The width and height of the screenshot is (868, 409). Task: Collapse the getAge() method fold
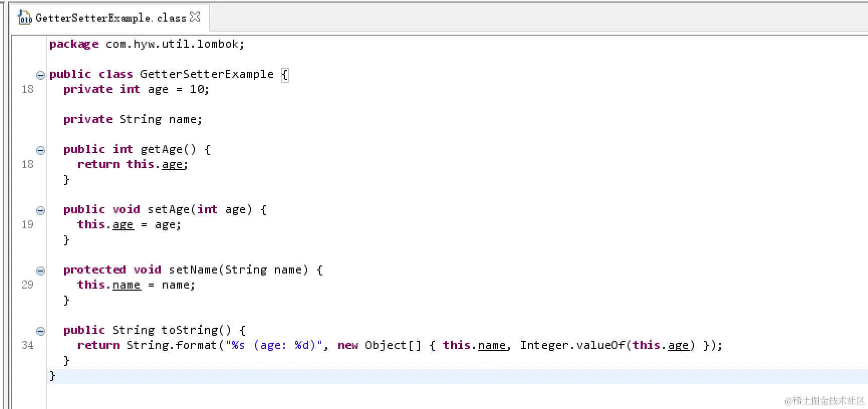pyautogui.click(x=41, y=150)
